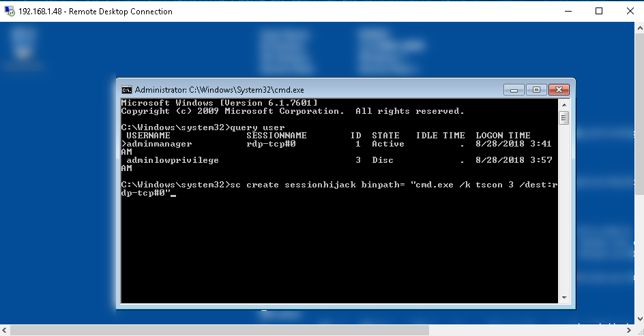
Task: Click the Remote Desktop horizontal scroll left arrow
Action: point(5,330)
